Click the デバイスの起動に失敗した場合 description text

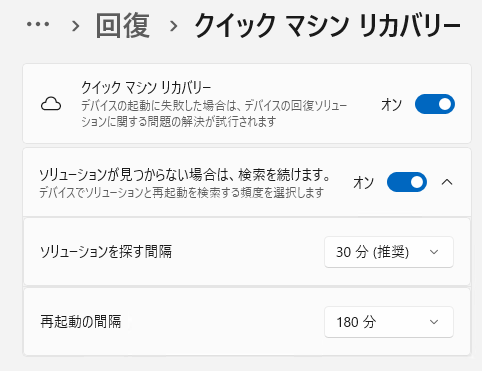(214, 113)
